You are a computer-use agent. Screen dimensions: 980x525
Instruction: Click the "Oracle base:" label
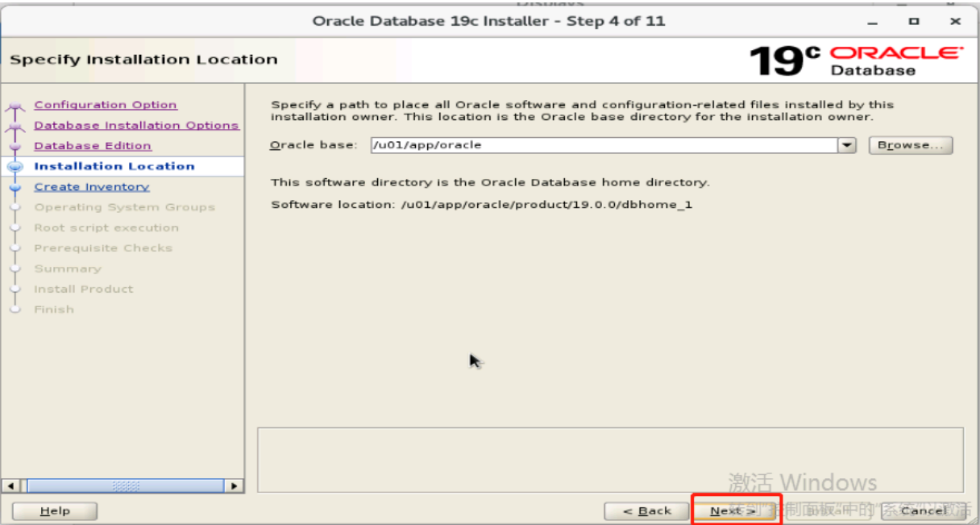[x=313, y=145]
